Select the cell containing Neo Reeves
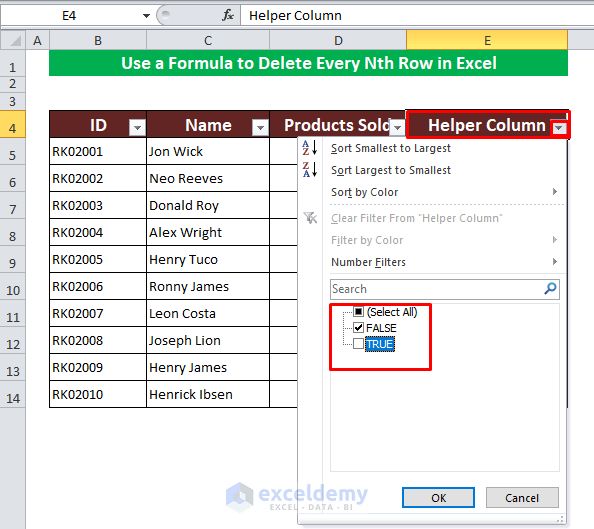 tap(208, 178)
